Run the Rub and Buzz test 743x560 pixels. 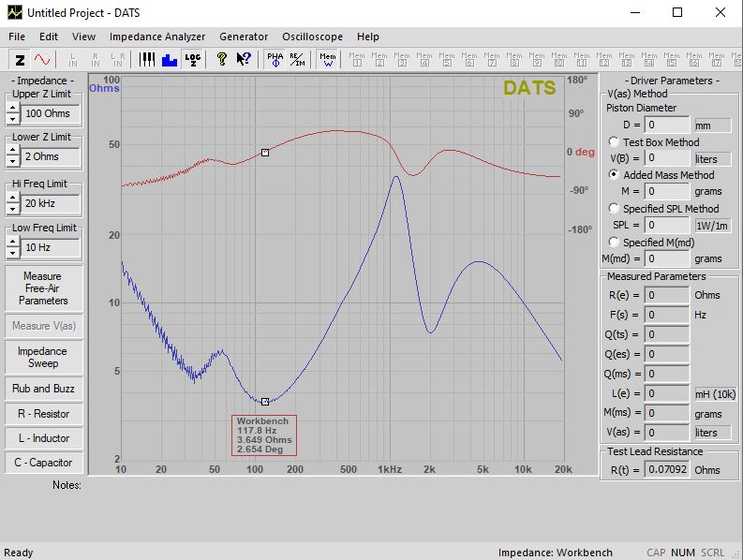(x=44, y=389)
